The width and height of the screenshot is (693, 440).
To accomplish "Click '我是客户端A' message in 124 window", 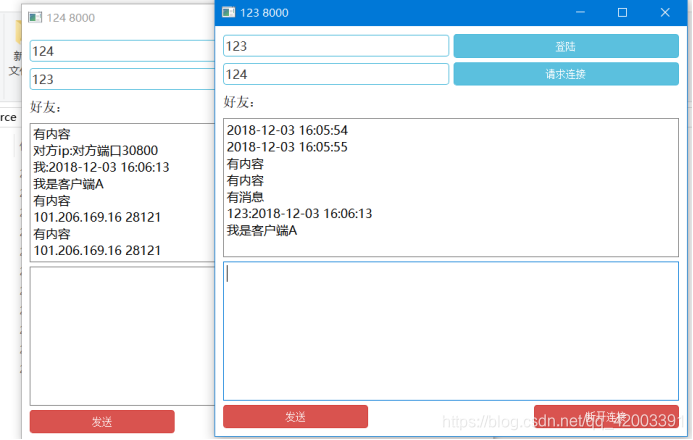I will [69, 184].
